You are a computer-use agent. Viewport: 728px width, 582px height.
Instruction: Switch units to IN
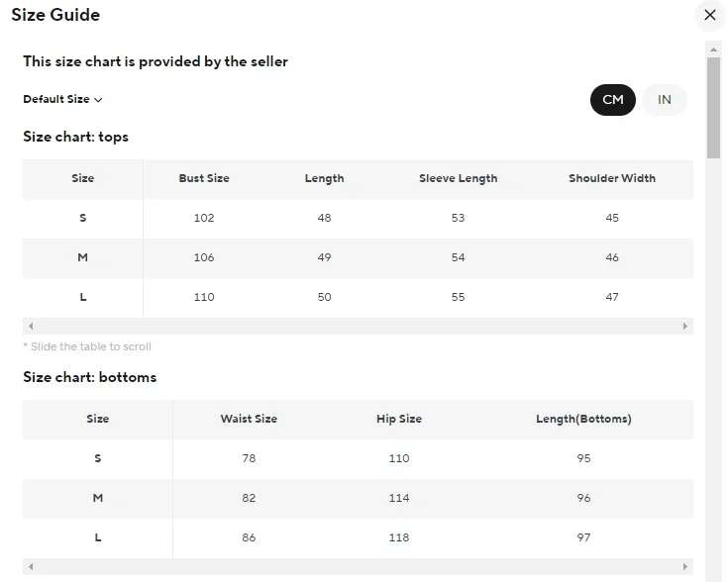point(665,99)
